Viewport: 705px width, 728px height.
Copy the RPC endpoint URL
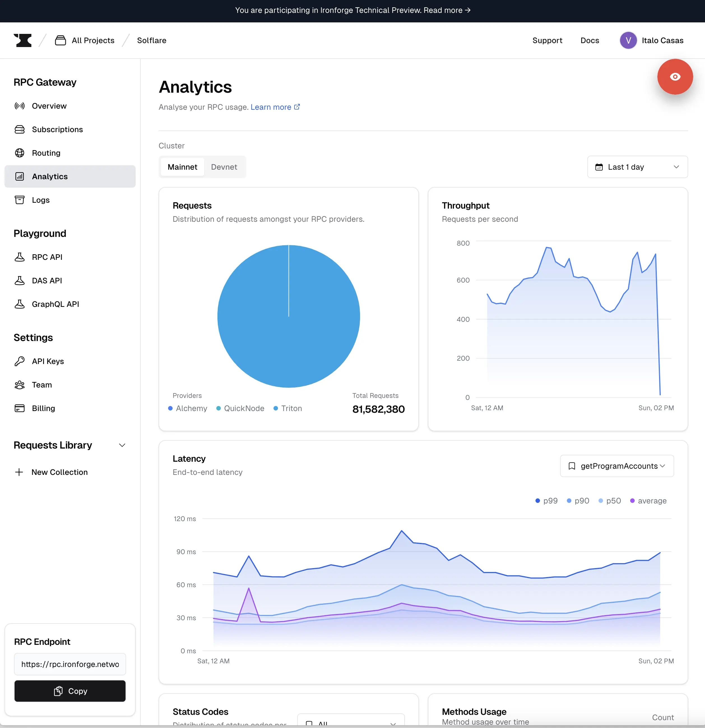70,691
